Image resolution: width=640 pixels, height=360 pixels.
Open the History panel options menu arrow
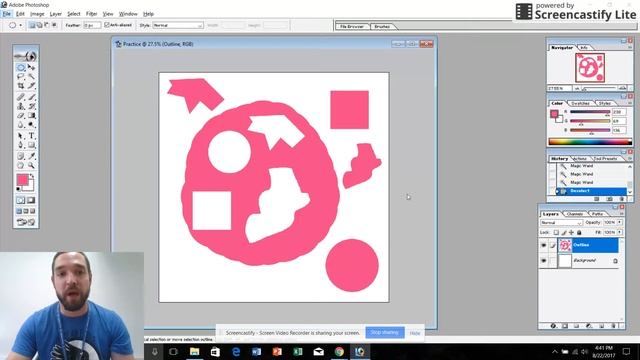point(630,158)
